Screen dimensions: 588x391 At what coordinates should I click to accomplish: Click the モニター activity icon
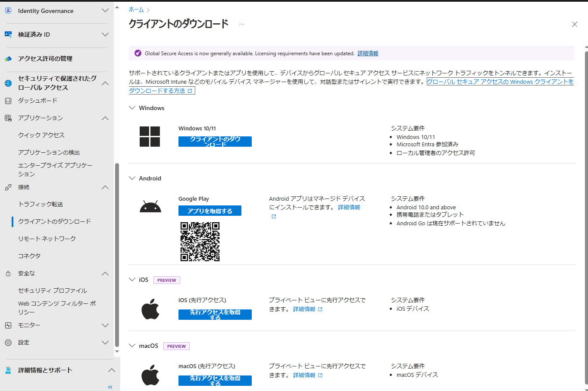[8, 325]
